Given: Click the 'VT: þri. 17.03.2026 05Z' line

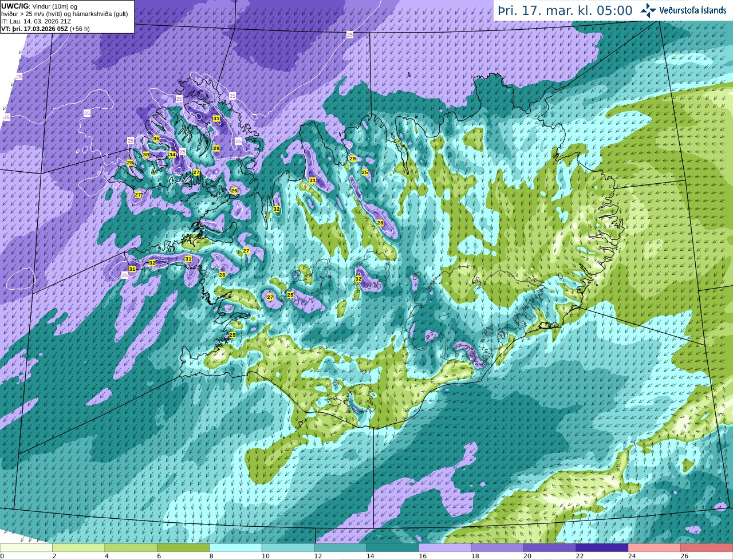Looking at the screenshot, I should pyautogui.click(x=45, y=29).
